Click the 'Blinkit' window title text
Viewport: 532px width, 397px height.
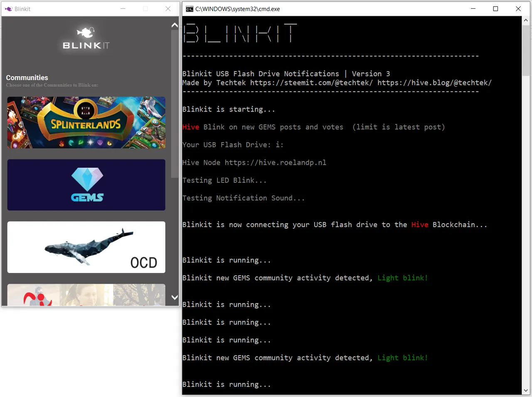click(22, 9)
